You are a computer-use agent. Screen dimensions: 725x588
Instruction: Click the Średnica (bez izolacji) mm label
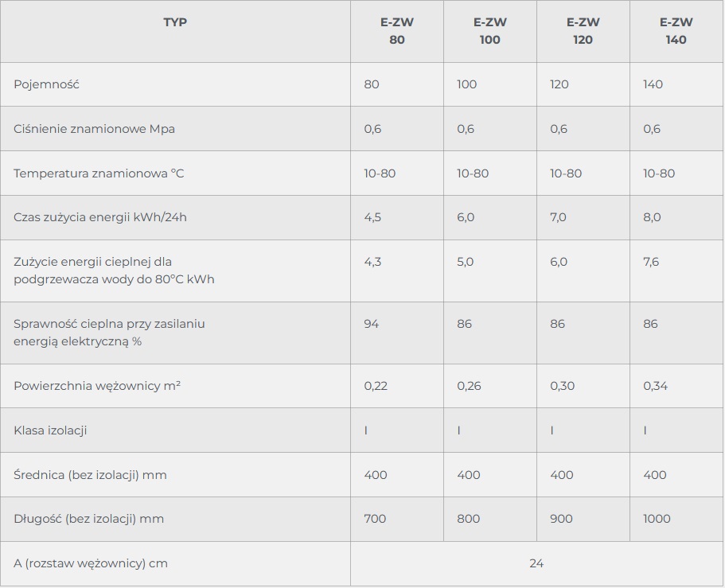pyautogui.click(x=90, y=475)
